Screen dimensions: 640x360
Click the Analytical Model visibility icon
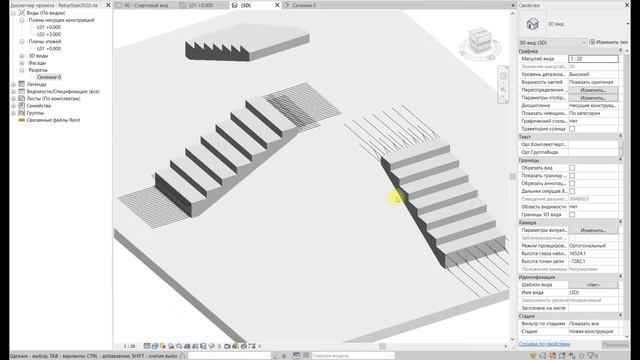click(x=235, y=346)
